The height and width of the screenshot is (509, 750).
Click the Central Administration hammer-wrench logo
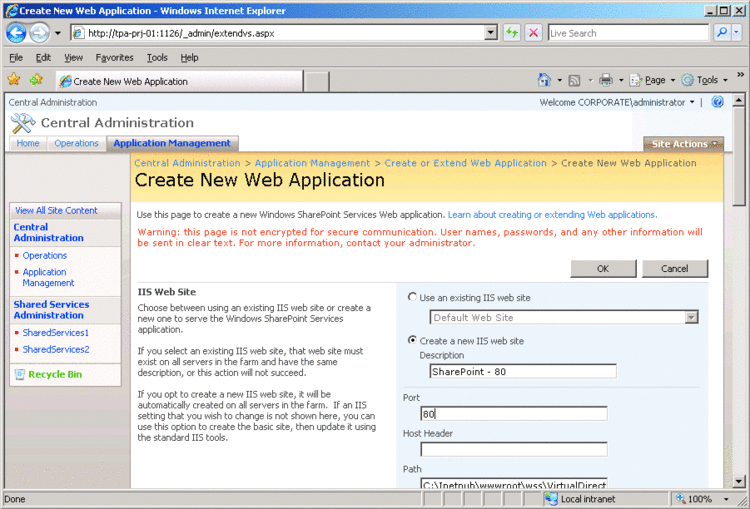(23, 123)
